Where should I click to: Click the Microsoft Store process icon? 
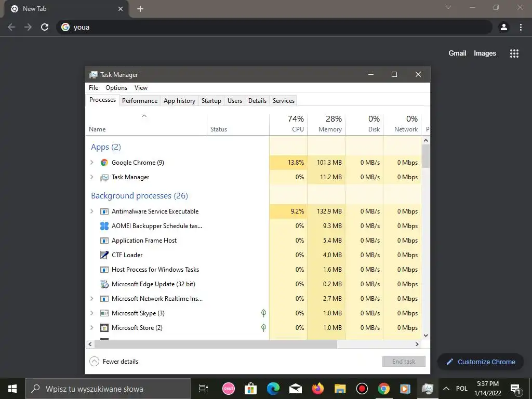104,328
